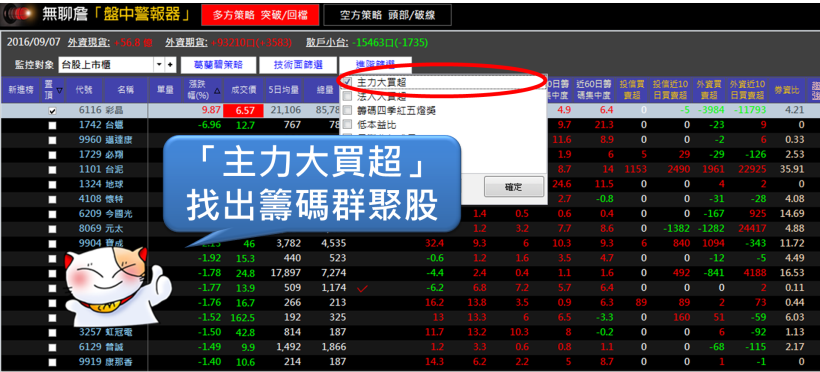Viewport: 820px width, 372px height.
Task: Click the 名稱 column header
Action: (x=126, y=90)
